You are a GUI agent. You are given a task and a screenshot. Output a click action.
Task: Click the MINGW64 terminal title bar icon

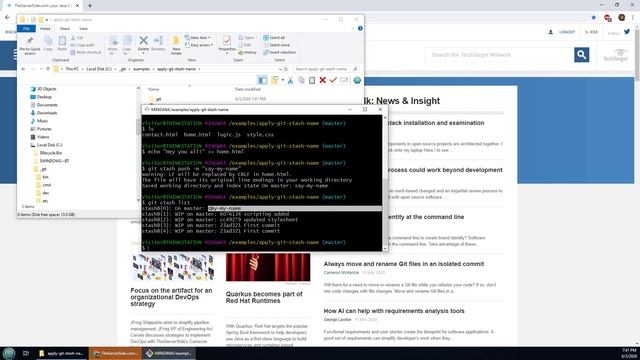(x=147, y=109)
